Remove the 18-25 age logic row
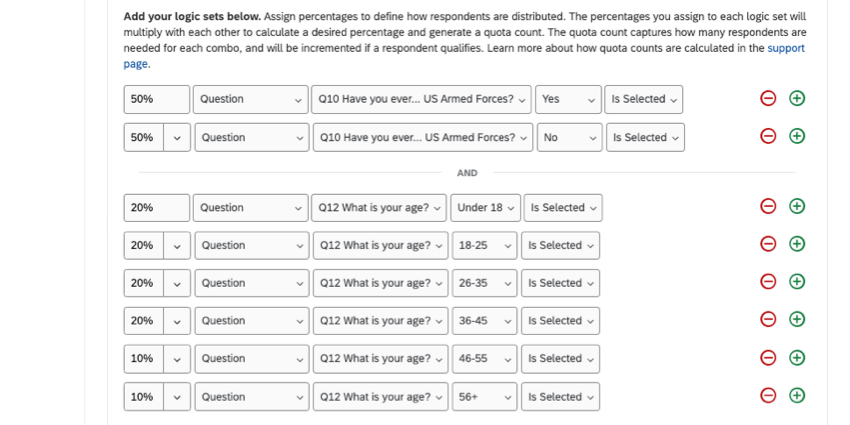This screenshot has height=425, width=850. click(768, 244)
